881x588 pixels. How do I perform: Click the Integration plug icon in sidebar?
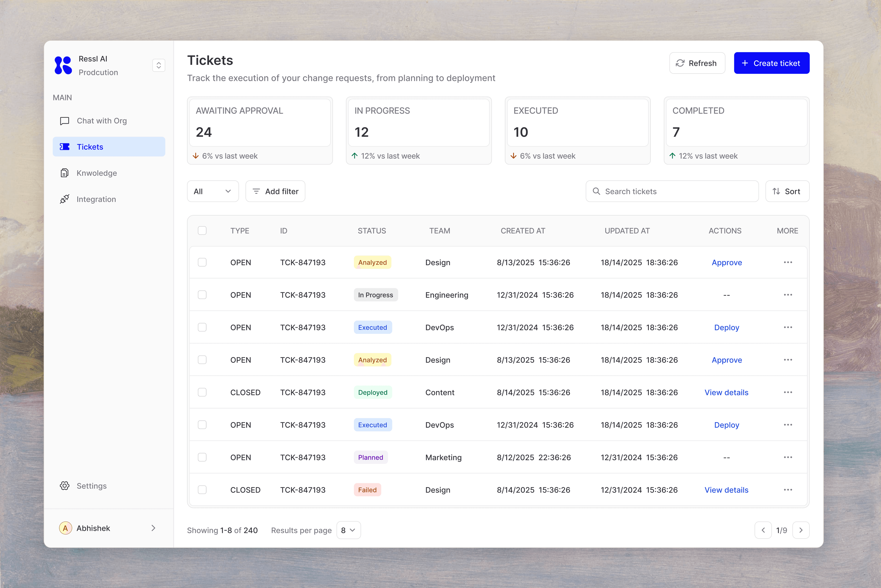click(x=64, y=199)
